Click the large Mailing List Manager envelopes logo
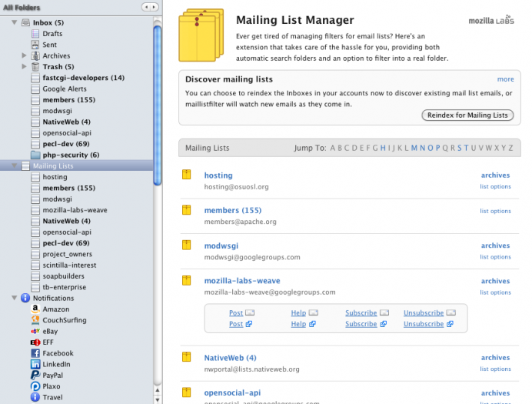The height and width of the screenshot is (404, 532). (x=201, y=35)
